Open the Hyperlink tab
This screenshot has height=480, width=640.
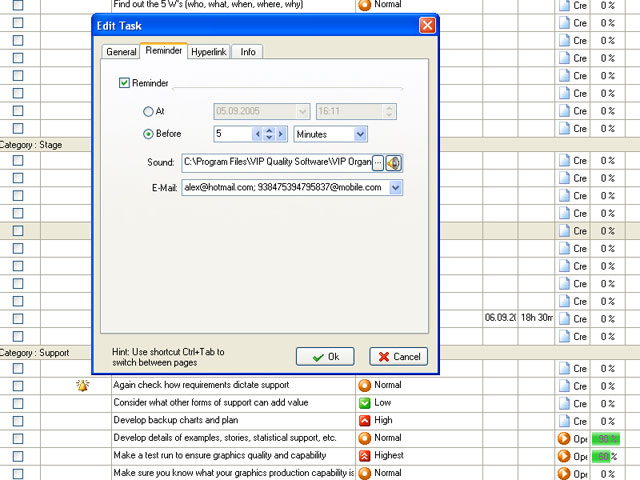[210, 52]
